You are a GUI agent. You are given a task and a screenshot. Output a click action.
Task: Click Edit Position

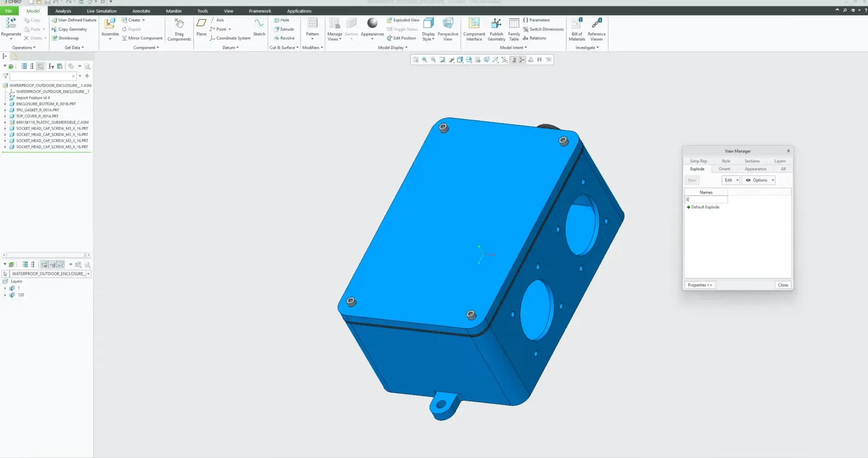(402, 38)
